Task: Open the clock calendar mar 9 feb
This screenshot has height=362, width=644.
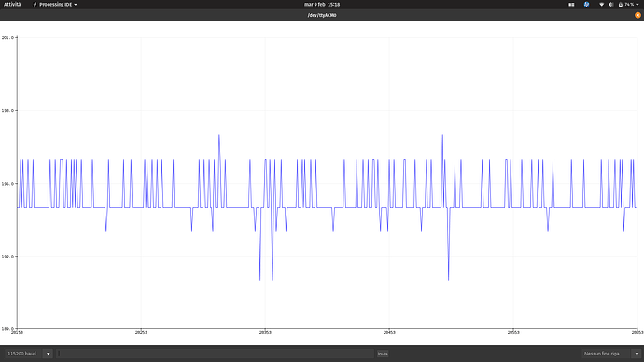Action: (x=322, y=4)
